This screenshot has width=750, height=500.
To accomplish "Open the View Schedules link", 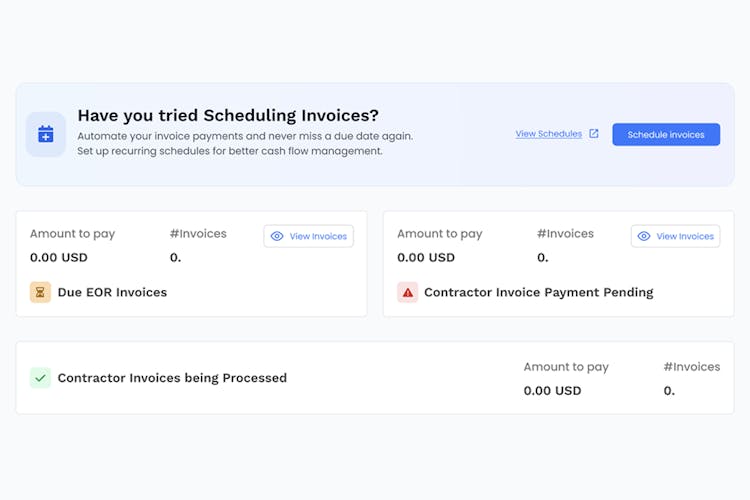I will pyautogui.click(x=548, y=134).
